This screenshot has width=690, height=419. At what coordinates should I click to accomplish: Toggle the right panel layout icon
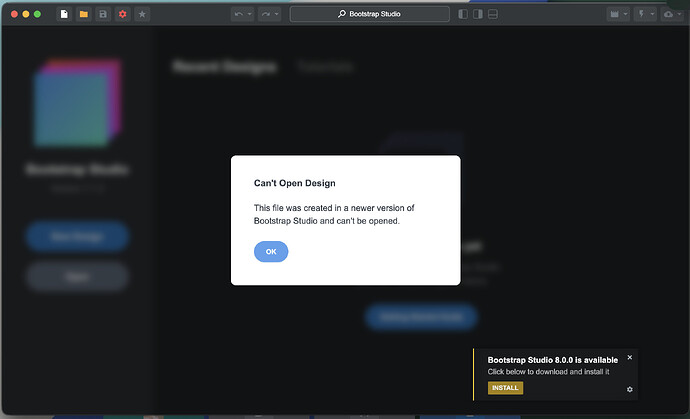(479, 14)
